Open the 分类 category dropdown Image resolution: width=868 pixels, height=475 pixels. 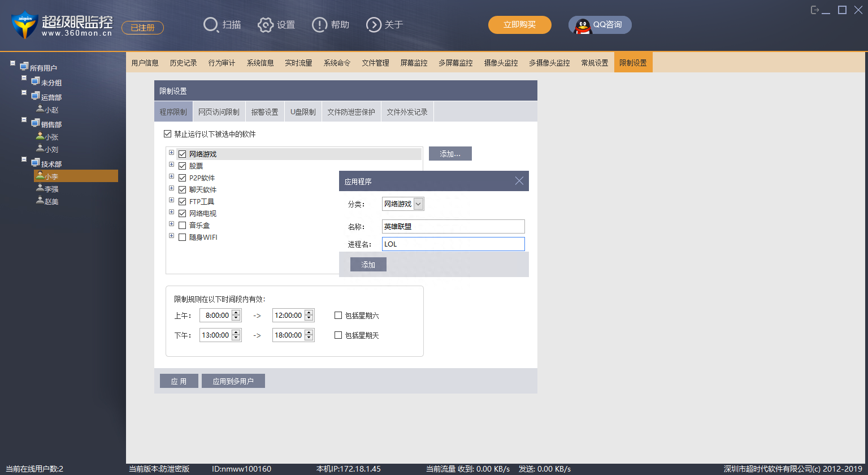tap(417, 203)
